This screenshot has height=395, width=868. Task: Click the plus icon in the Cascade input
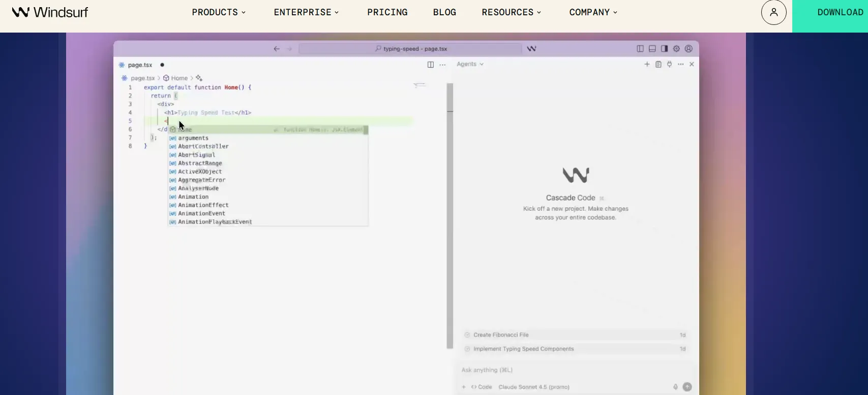(464, 387)
